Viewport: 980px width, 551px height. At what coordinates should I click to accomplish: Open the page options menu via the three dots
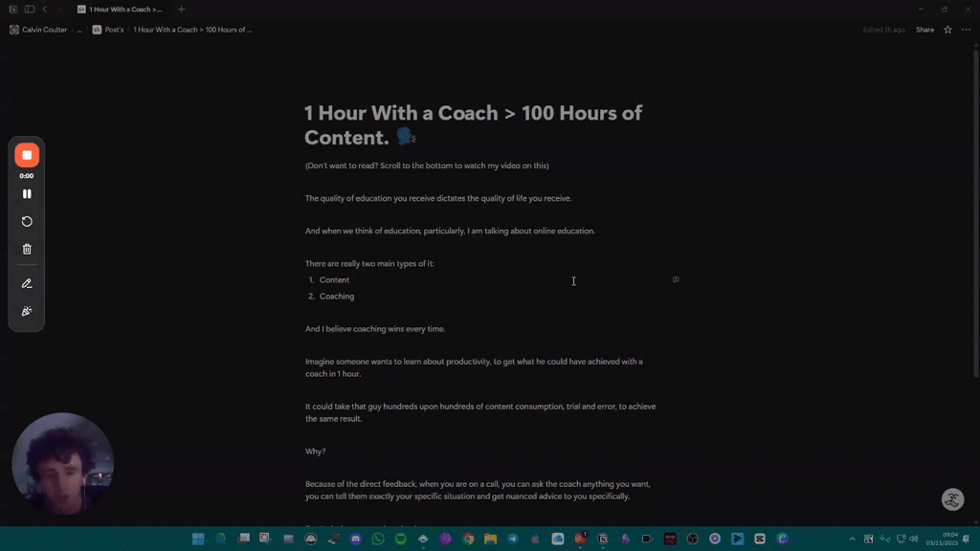pos(964,30)
